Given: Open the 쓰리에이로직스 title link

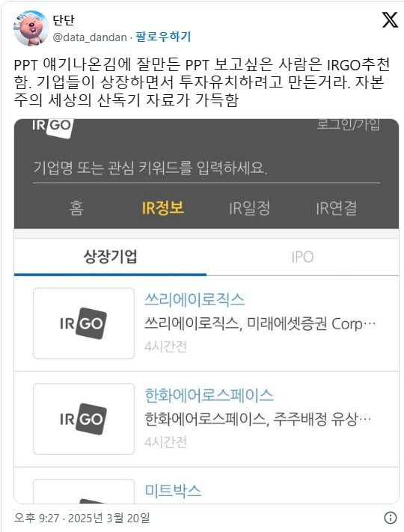Looking at the screenshot, I should [195, 300].
